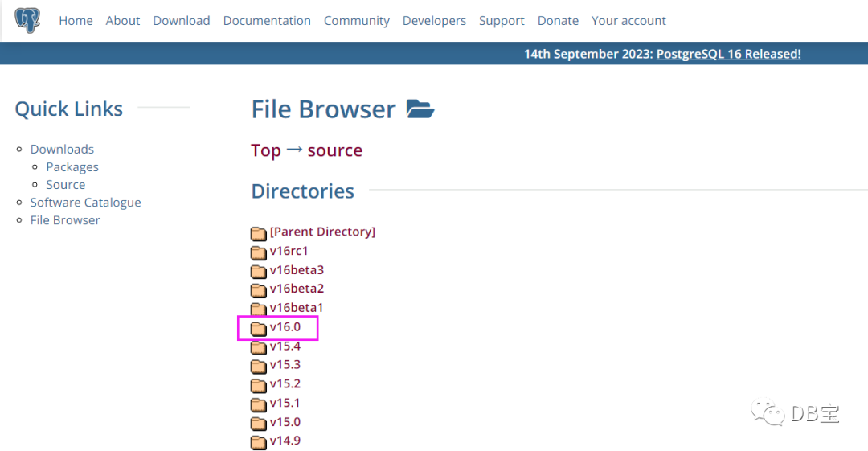
Task: Open the Home menu item
Action: 76,21
